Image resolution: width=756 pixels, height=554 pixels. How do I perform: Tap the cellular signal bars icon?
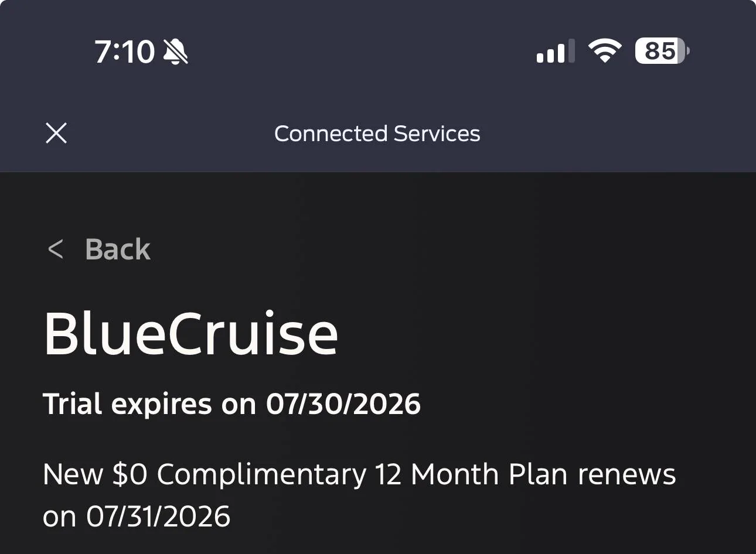[x=555, y=52]
